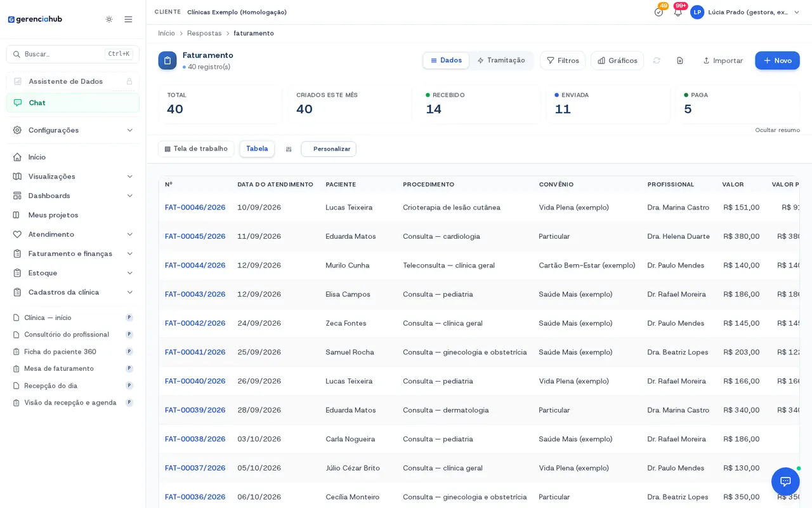Click the refresh icon next to Gráficos

[x=657, y=60]
